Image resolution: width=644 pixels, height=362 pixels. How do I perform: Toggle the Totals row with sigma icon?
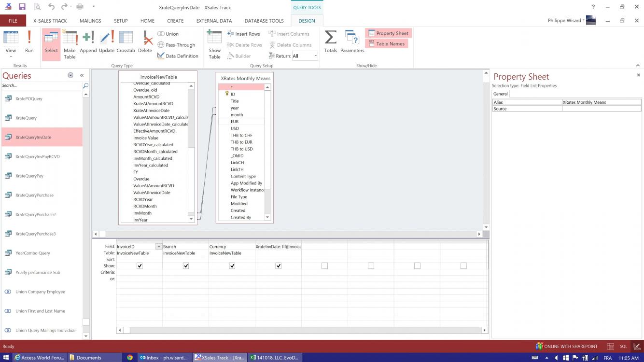pos(331,42)
